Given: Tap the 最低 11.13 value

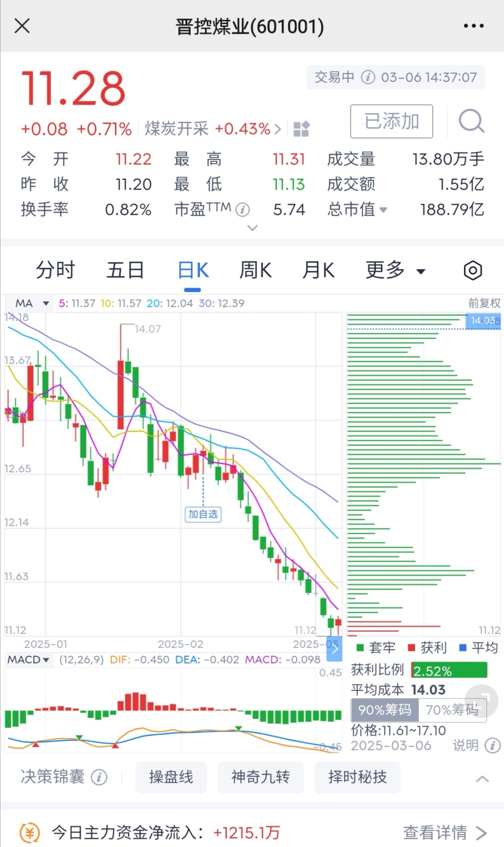Looking at the screenshot, I should coord(289,184).
